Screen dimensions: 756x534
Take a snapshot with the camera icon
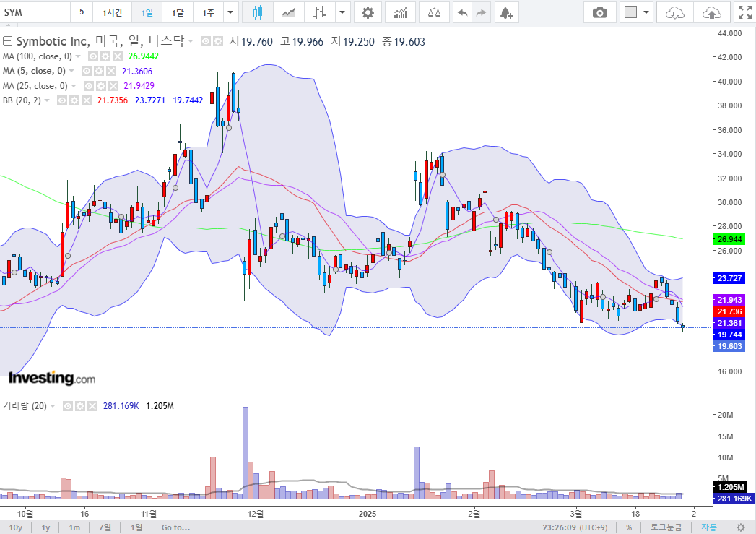coord(599,12)
